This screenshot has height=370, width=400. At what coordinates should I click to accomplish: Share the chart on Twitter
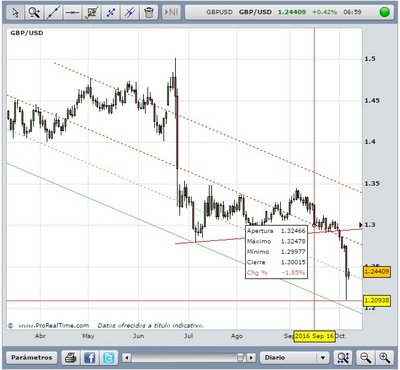[109, 358]
